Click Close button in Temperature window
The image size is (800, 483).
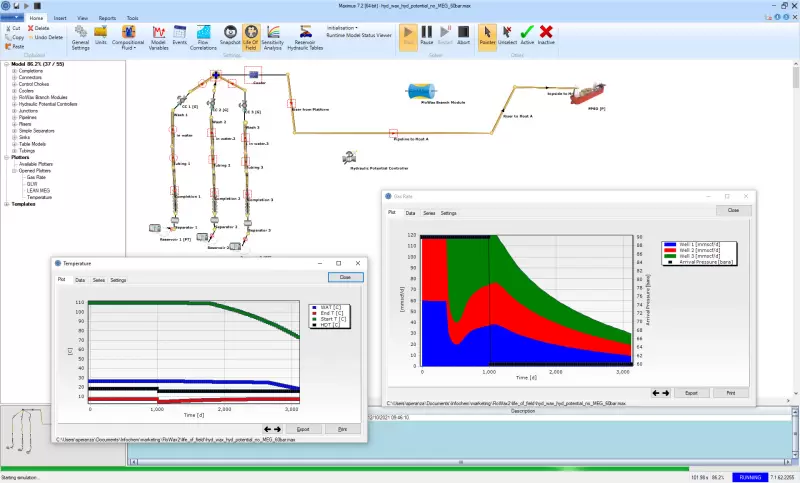coord(345,277)
